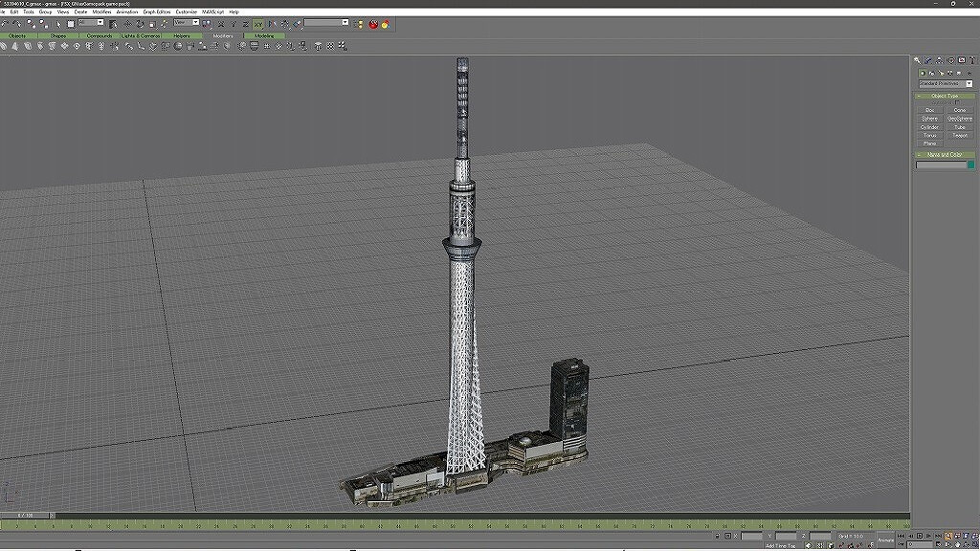Image resolution: width=980 pixels, height=551 pixels.
Task: Select the Select and Uniform Scale tool
Action: (152, 24)
